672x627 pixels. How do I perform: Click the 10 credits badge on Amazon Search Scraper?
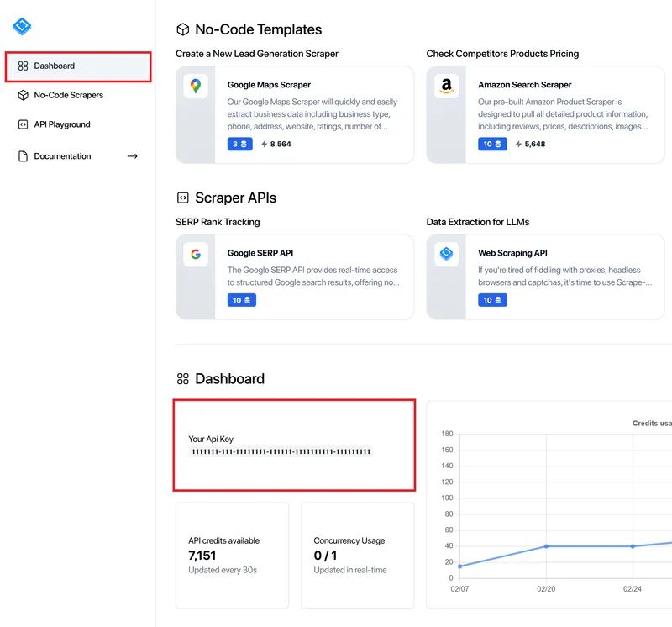point(492,144)
